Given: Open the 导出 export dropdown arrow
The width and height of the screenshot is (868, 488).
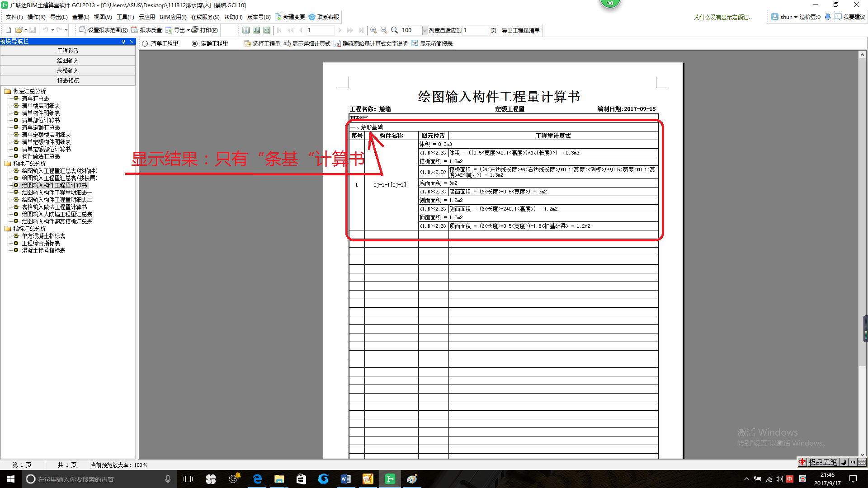Looking at the screenshot, I should click(x=188, y=30).
